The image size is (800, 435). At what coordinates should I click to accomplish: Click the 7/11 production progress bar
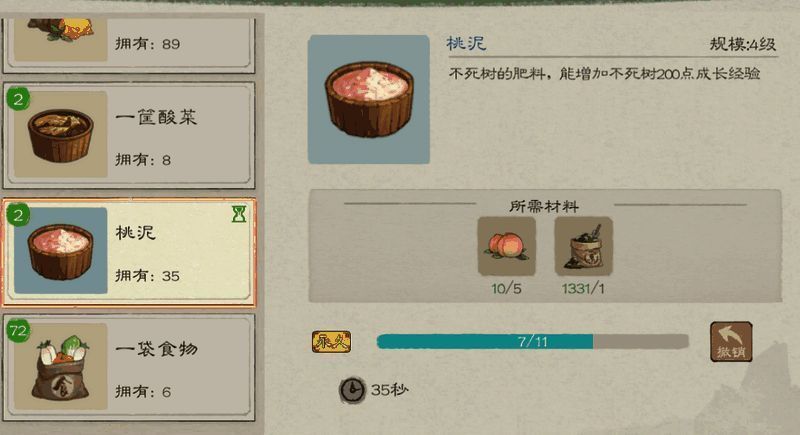[x=533, y=342]
